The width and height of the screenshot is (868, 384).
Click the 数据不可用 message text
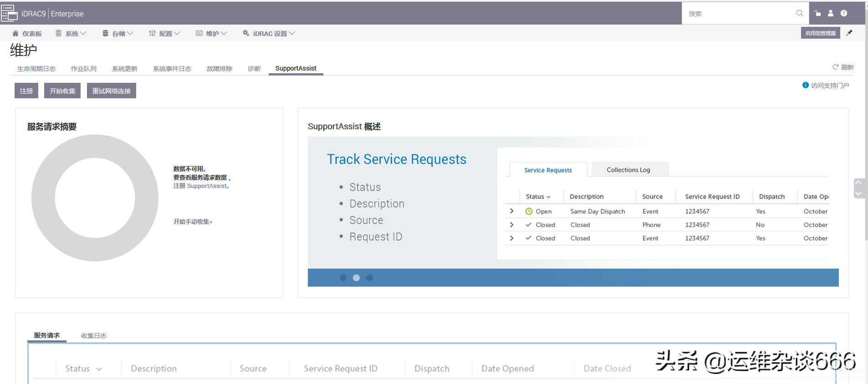[x=189, y=169]
